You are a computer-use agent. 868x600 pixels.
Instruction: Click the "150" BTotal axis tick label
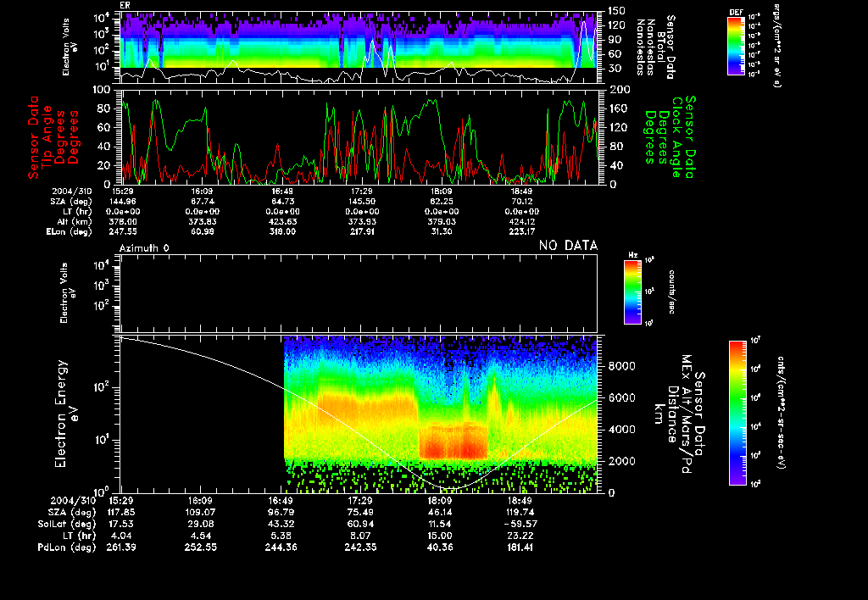point(617,11)
